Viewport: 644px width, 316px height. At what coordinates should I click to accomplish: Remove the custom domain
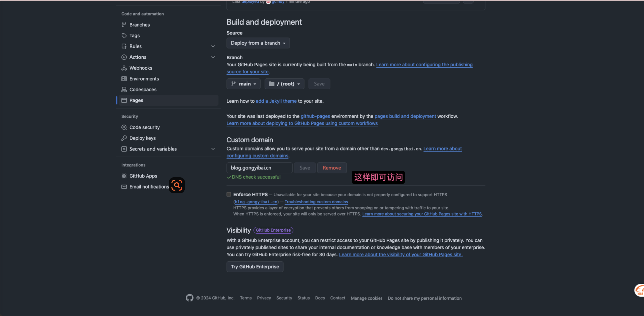[x=332, y=168]
